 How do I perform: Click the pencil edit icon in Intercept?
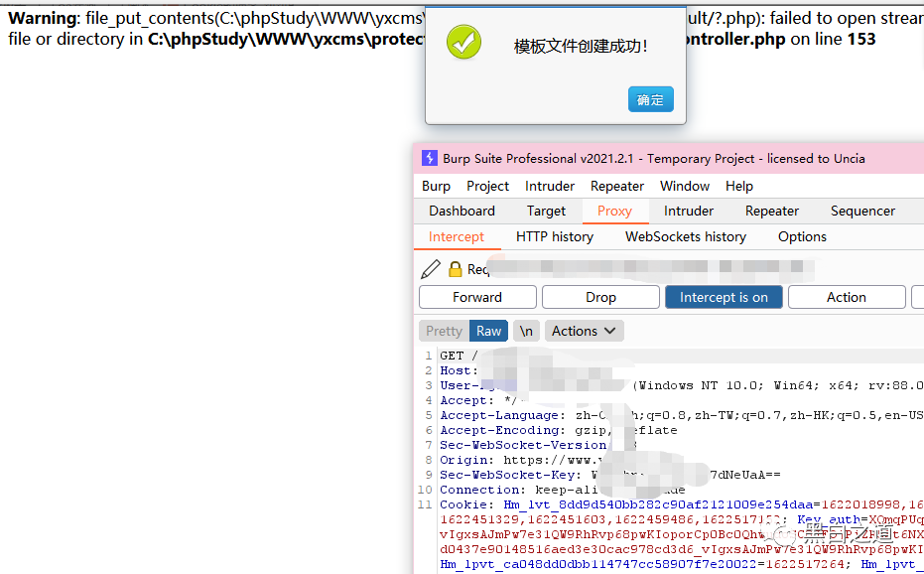[431, 269]
